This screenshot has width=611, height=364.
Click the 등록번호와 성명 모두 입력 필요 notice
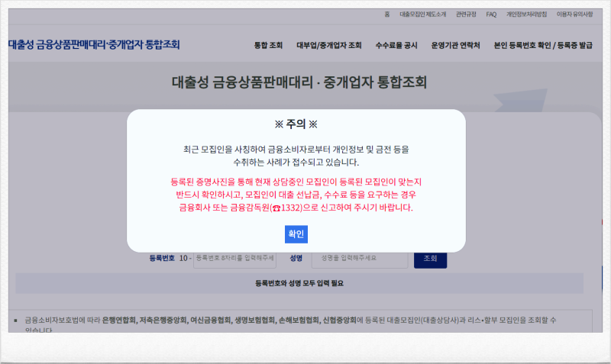point(299,283)
